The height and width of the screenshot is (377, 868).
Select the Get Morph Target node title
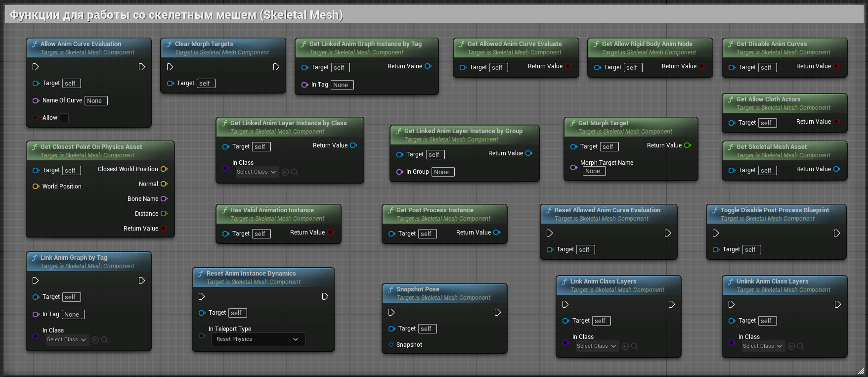[603, 123]
